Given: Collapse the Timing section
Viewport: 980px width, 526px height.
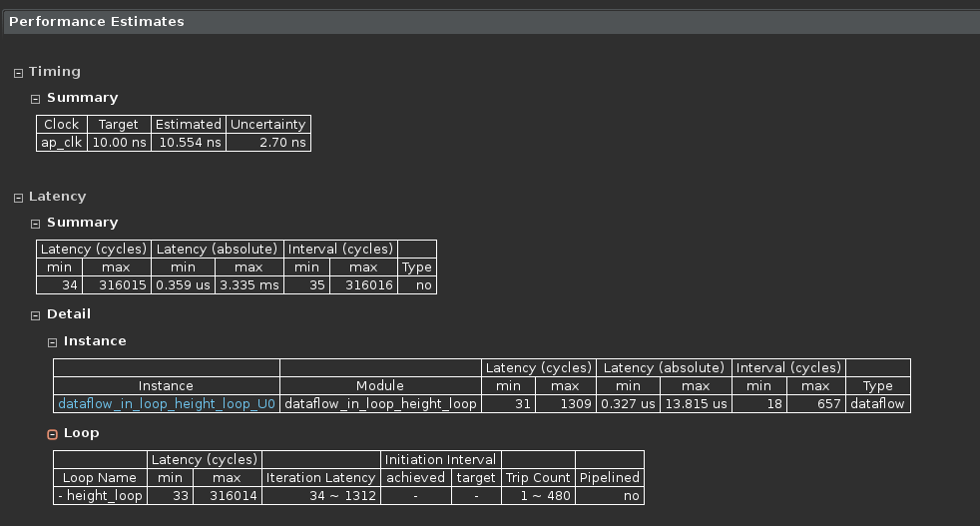Looking at the screenshot, I should click(18, 73).
